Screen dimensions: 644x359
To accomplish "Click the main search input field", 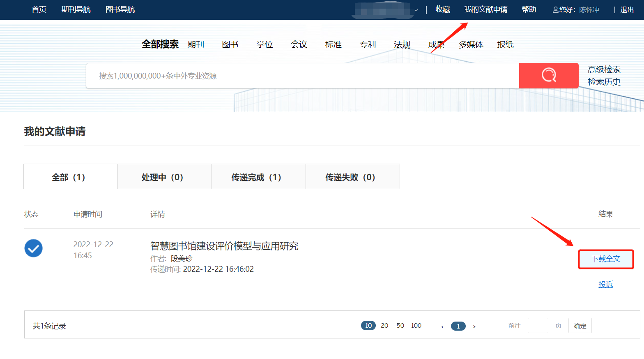I will [302, 76].
